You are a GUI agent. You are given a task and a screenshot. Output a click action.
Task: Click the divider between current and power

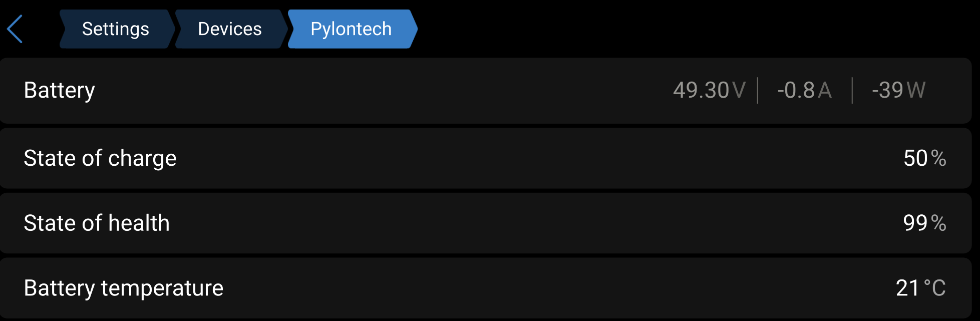852,91
